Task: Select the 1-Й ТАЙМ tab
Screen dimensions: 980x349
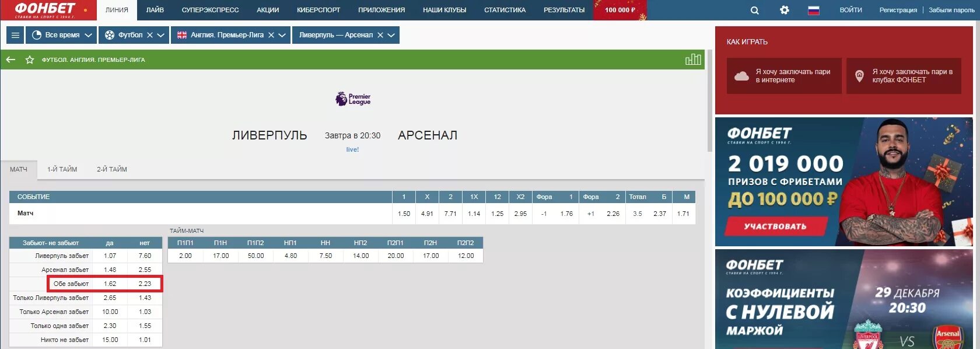Action: pyautogui.click(x=62, y=169)
